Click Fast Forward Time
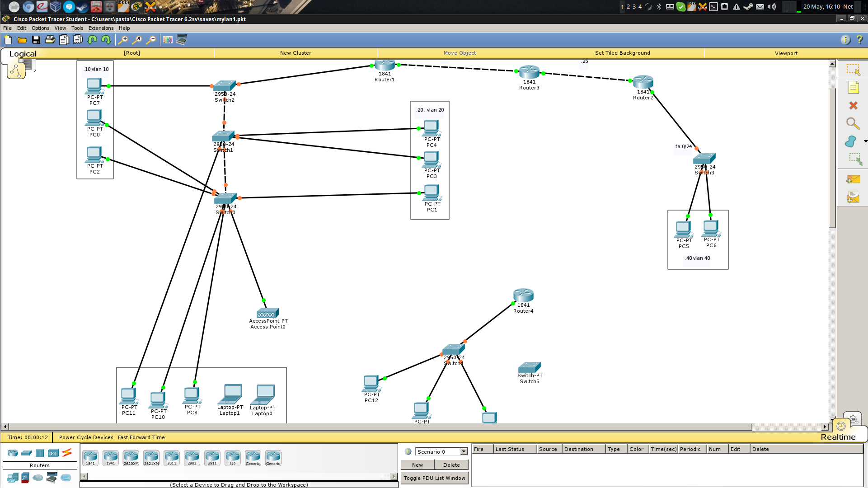 (x=141, y=437)
